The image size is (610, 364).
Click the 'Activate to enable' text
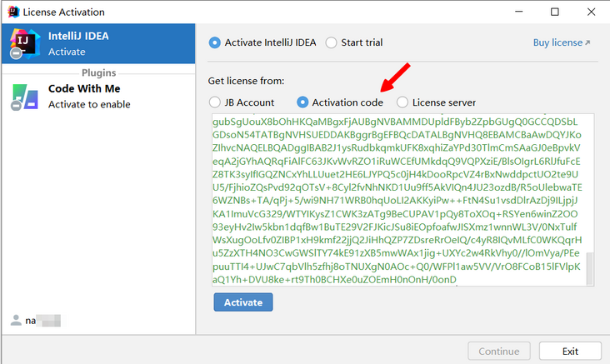[x=89, y=104]
